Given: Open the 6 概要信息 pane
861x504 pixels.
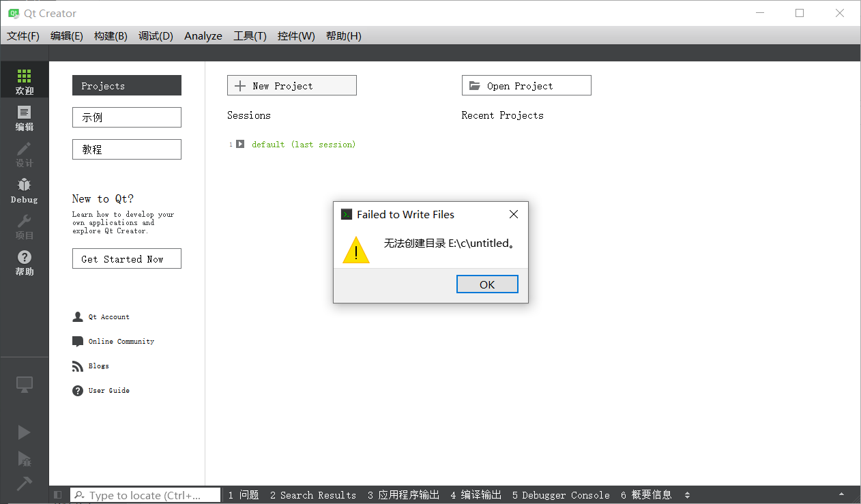Looking at the screenshot, I should (646, 495).
